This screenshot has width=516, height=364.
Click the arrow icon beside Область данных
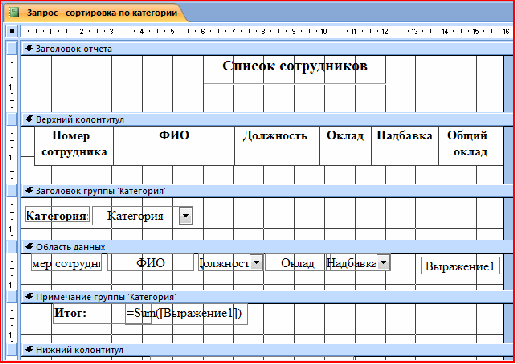click(29, 247)
